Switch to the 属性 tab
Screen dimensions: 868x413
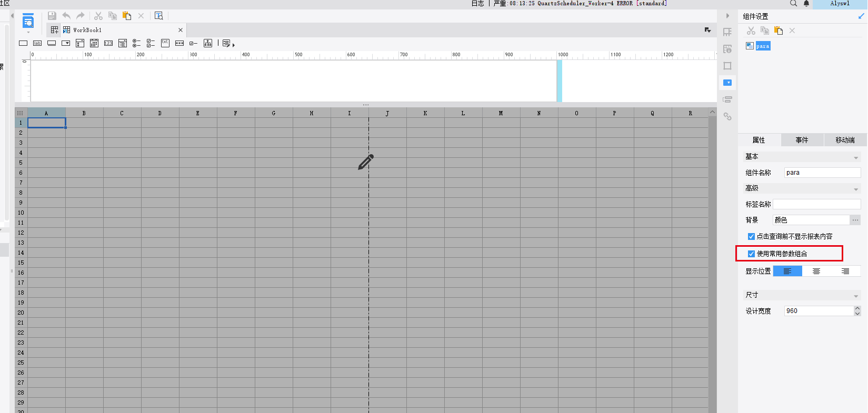(759, 140)
